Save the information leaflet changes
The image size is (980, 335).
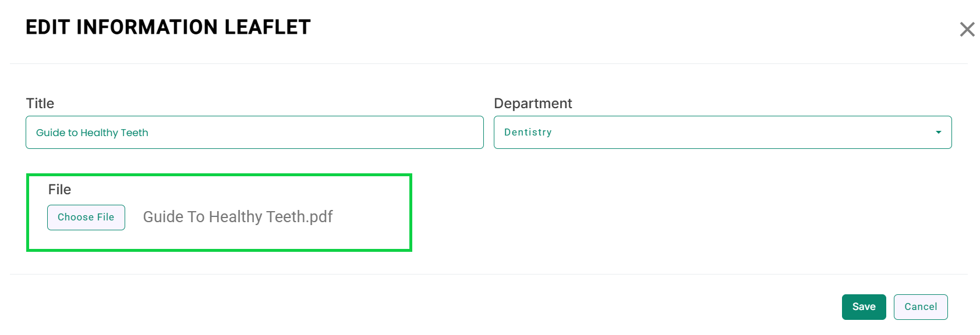pos(864,307)
